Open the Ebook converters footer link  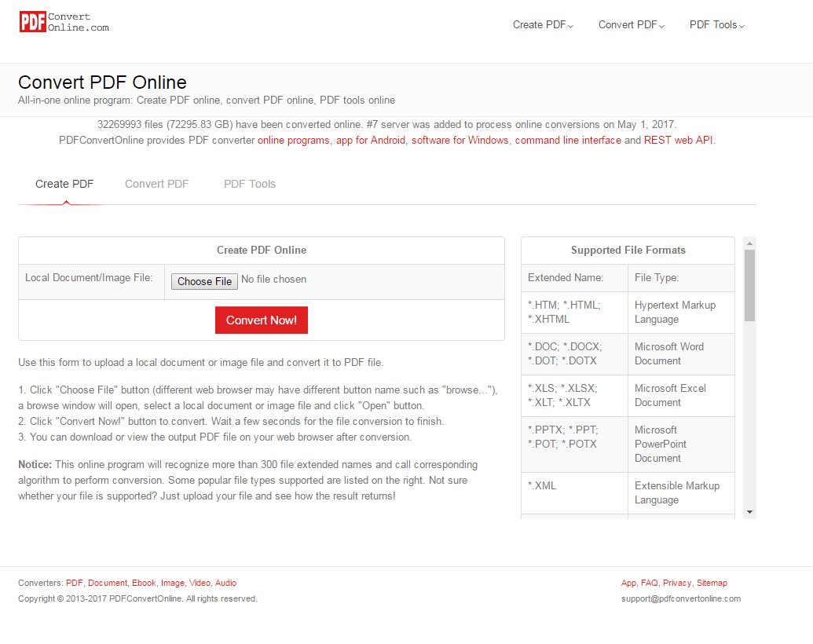144,584
